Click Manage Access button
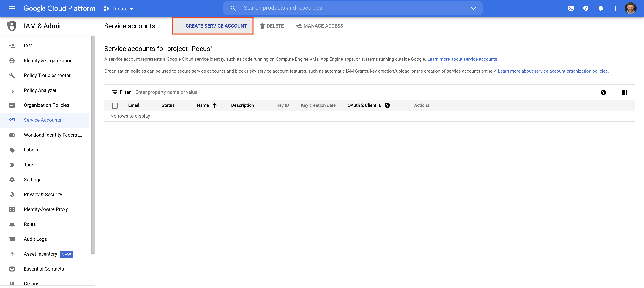Image resolution: width=644 pixels, height=288 pixels. pos(320,26)
